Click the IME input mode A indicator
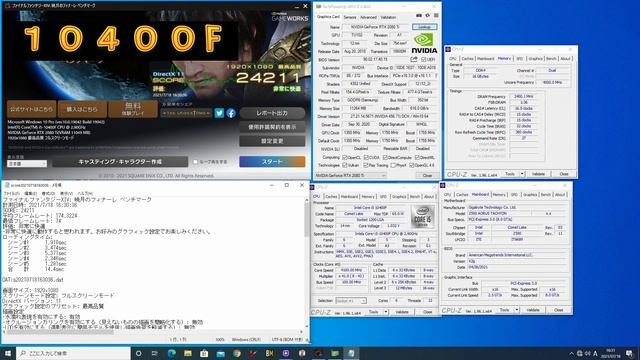Screen dimensions: 640x360 point(596,353)
